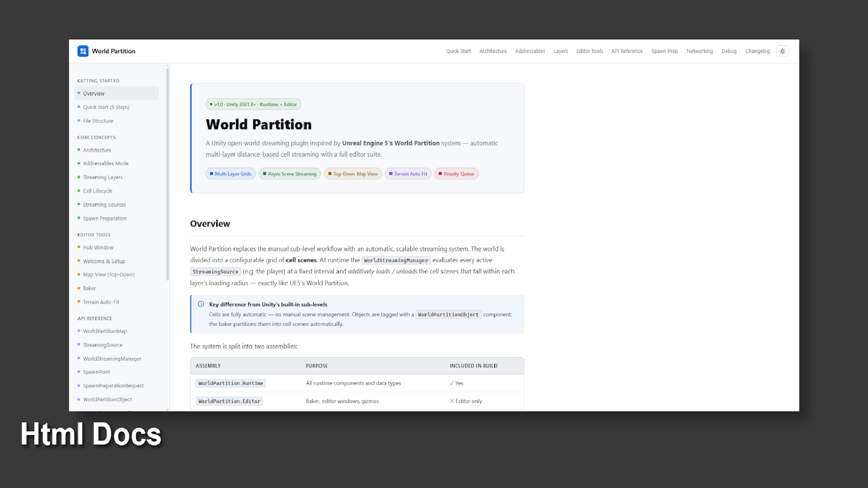The height and width of the screenshot is (488, 868).
Task: Click the WorldPartition.Runtime table cell
Action: pyautogui.click(x=231, y=383)
